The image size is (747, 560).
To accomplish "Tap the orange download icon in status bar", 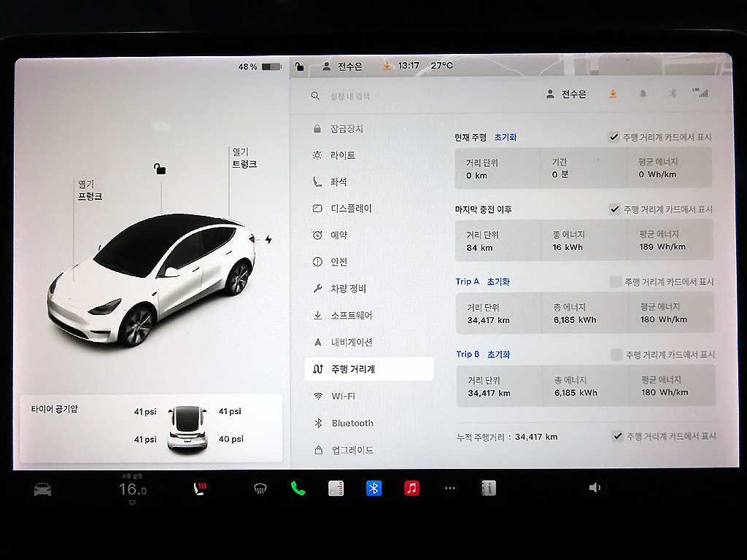I will pos(387,66).
